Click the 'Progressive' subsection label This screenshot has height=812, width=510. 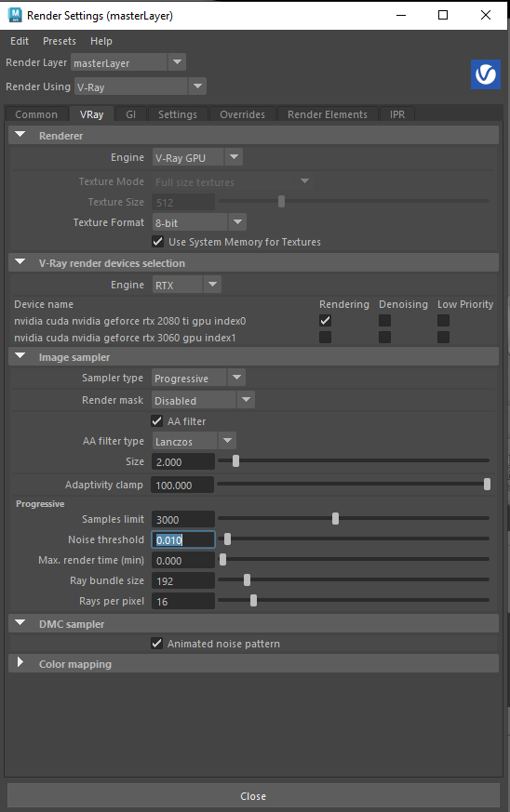point(40,504)
